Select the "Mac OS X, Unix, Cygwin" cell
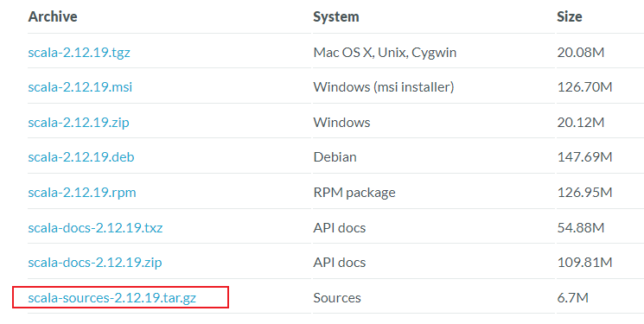 pos(385,53)
